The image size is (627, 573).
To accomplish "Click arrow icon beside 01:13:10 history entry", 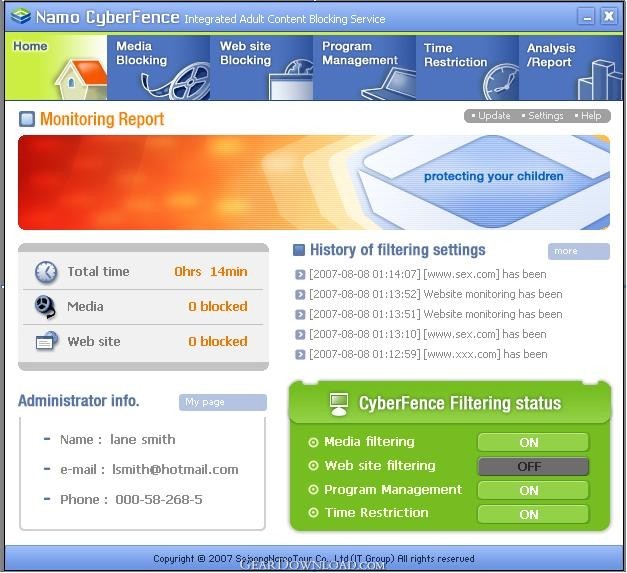I will (300, 335).
